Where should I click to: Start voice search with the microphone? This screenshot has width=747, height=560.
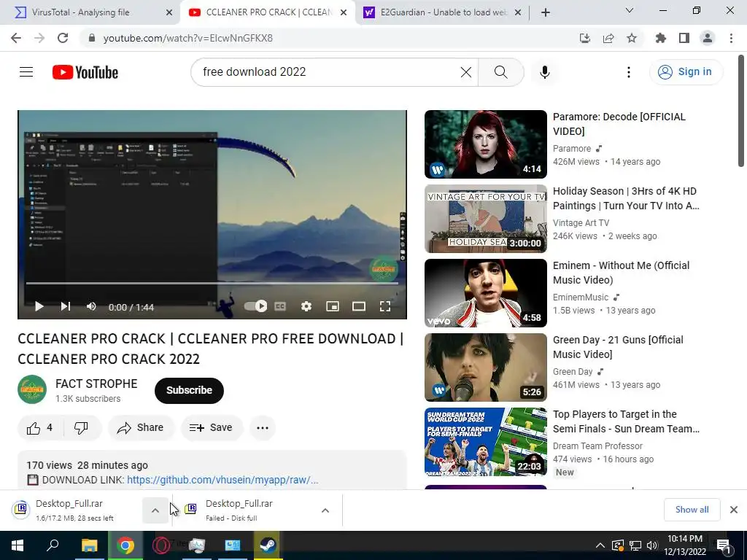click(545, 72)
